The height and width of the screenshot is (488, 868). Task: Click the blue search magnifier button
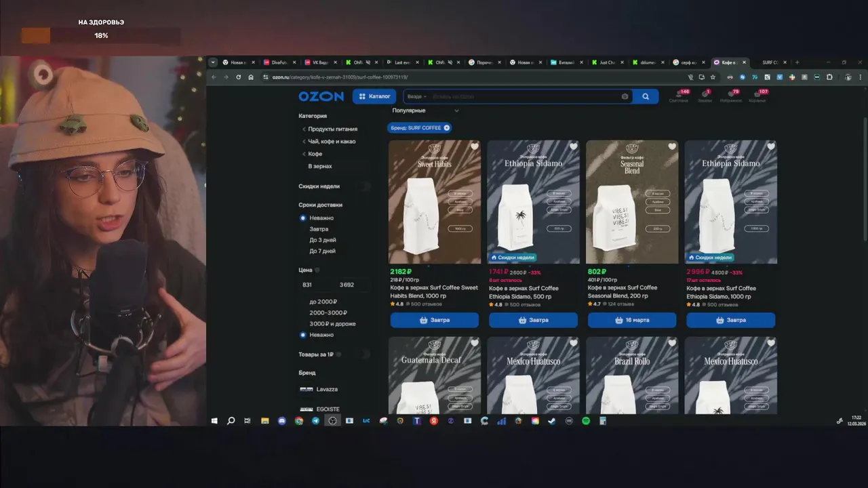point(646,96)
